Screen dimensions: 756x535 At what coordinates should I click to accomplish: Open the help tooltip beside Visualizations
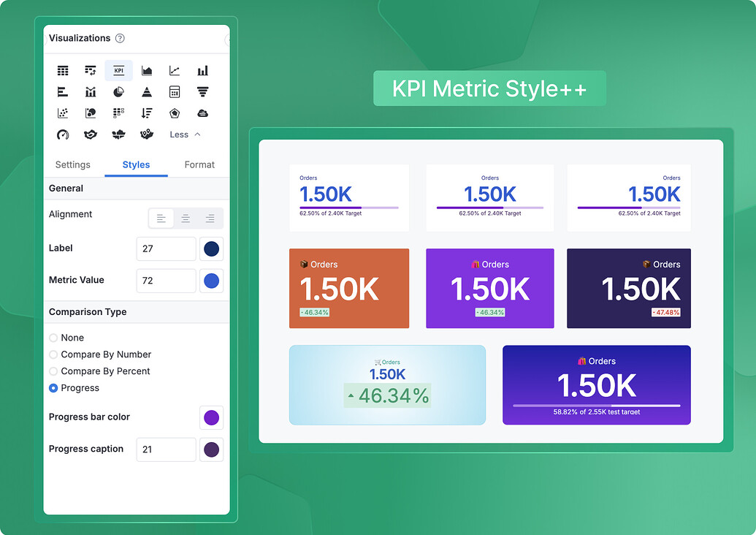pyautogui.click(x=119, y=38)
